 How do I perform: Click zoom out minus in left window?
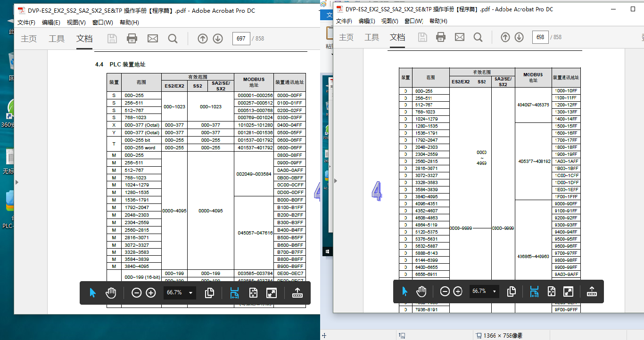pyautogui.click(x=136, y=293)
